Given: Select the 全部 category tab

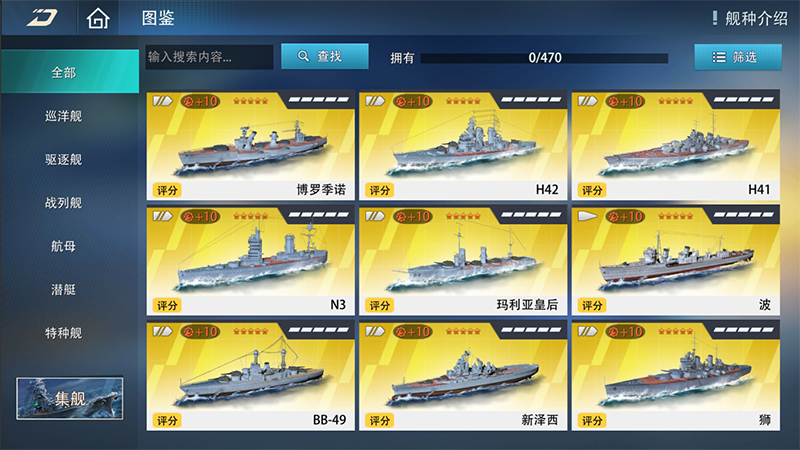Looking at the screenshot, I should (x=70, y=72).
